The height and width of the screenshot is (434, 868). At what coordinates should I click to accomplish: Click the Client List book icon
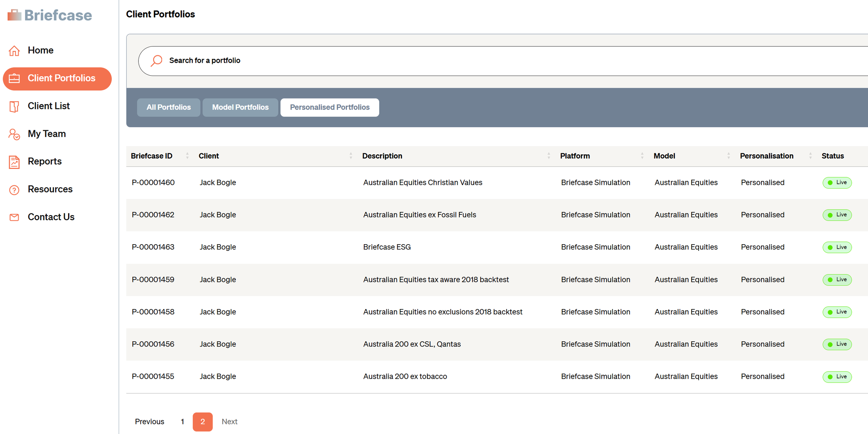click(x=14, y=106)
